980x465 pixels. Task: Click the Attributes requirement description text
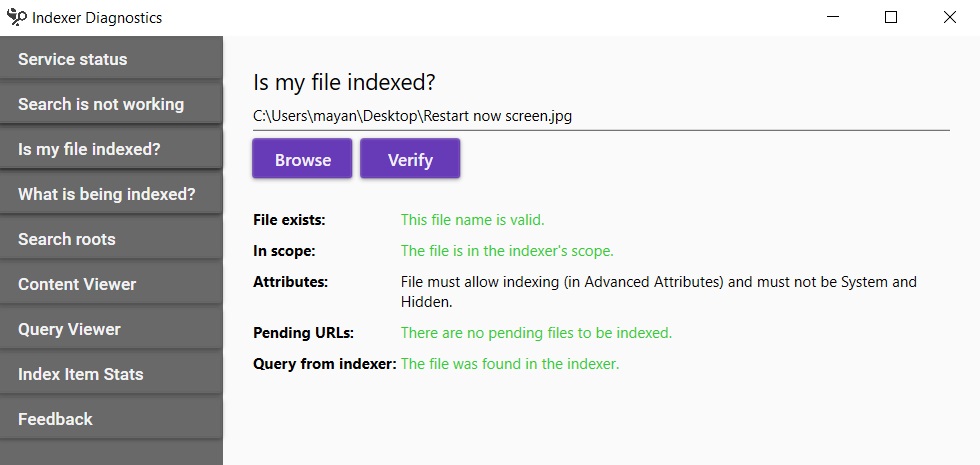tap(659, 292)
